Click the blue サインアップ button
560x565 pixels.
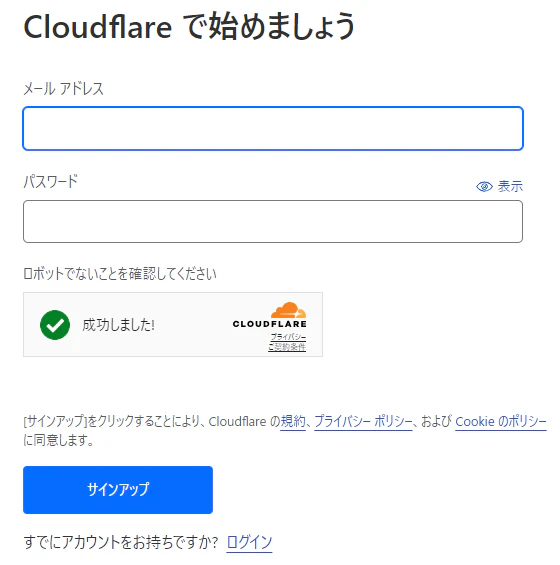118,490
